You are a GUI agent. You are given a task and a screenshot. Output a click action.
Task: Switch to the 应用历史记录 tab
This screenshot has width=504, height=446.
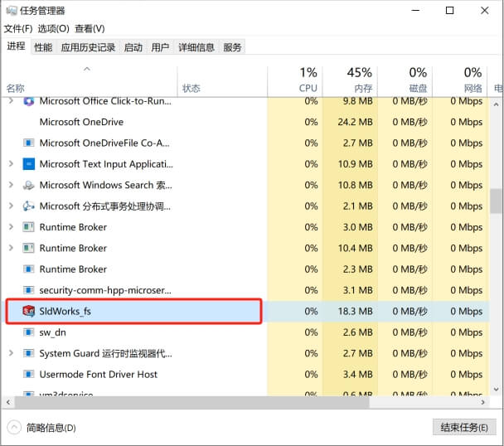(x=88, y=47)
